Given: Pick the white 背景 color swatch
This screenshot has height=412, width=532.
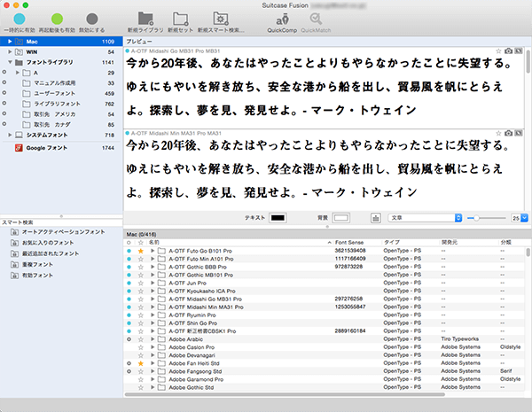Looking at the screenshot, I should coord(341,218).
